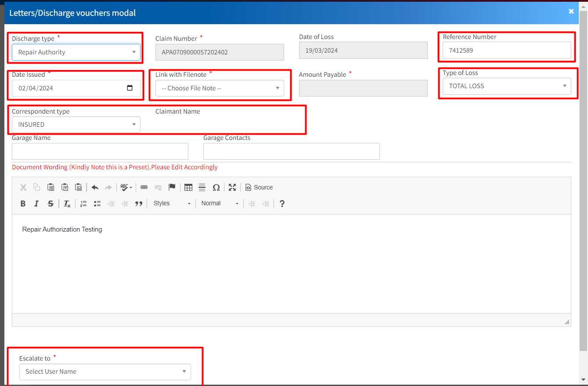The image size is (588, 386).
Task: Maximize the editor with the fullscreen icon
Action: point(232,188)
